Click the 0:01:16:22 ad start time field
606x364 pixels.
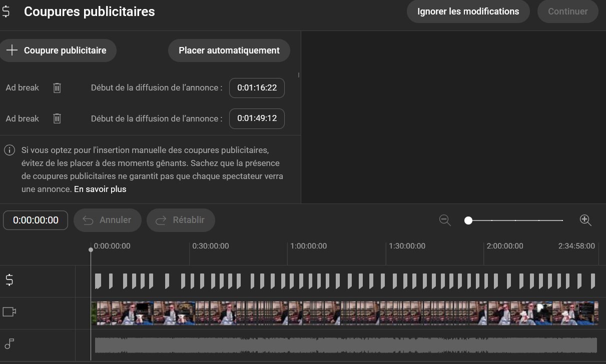257,88
